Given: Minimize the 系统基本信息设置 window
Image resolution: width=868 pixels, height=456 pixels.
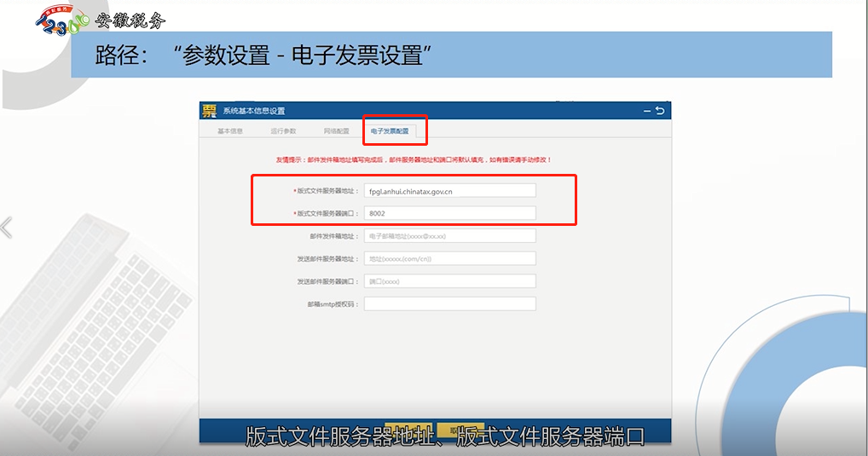Looking at the screenshot, I should [646, 112].
